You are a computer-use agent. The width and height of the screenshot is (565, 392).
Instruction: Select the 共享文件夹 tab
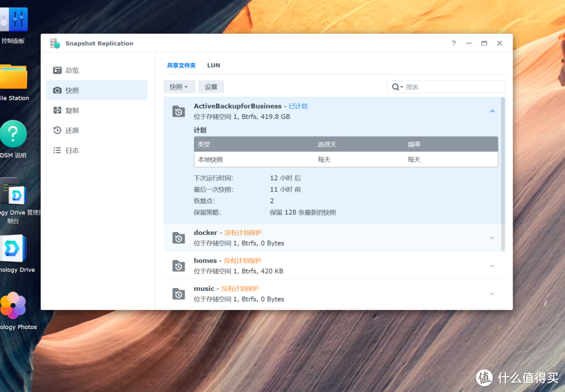pyautogui.click(x=181, y=65)
